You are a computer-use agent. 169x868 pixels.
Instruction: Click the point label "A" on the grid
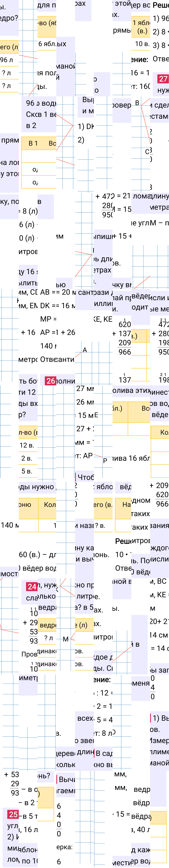coord(85,350)
